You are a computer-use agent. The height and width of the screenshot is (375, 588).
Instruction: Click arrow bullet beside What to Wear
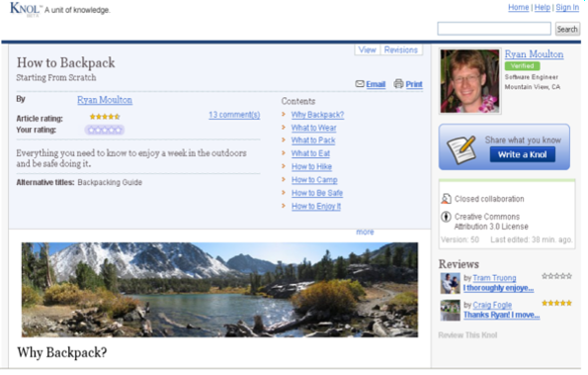(284, 128)
